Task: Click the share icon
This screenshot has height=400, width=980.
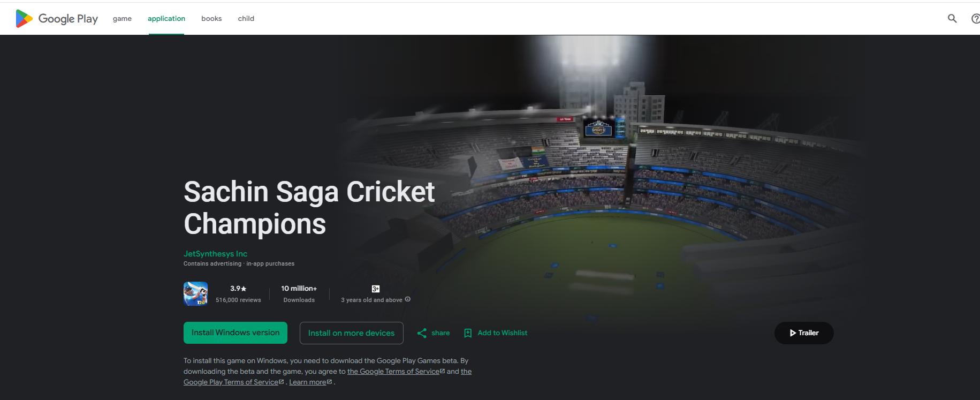Action: (422, 333)
